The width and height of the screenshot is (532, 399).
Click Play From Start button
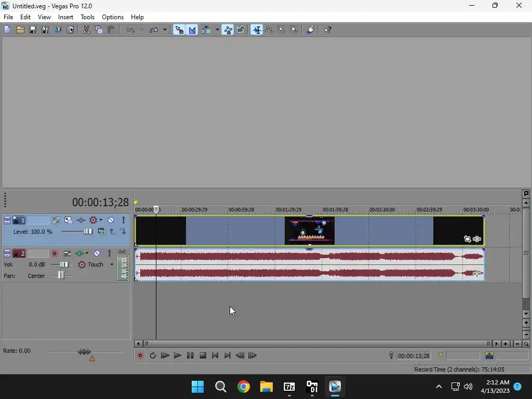pyautogui.click(x=165, y=355)
